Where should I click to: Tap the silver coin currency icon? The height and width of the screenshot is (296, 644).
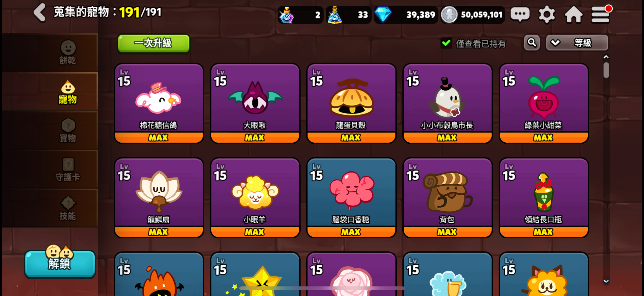[x=449, y=15]
